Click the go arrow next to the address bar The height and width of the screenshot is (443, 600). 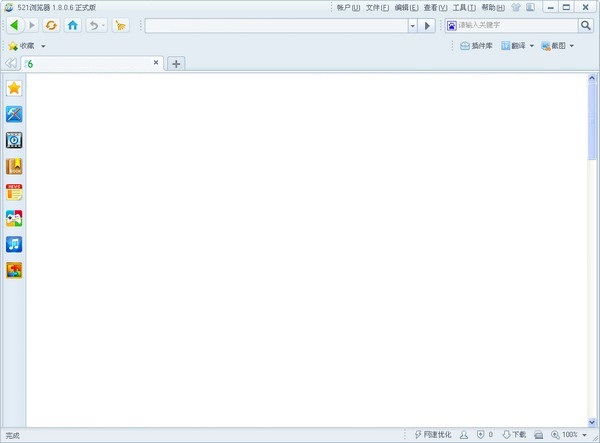click(x=427, y=26)
